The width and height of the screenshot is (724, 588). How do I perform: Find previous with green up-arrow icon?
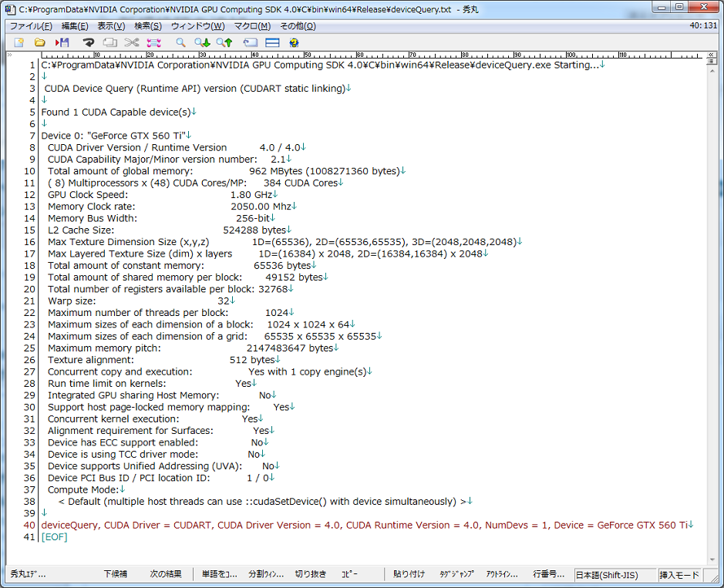(x=224, y=42)
